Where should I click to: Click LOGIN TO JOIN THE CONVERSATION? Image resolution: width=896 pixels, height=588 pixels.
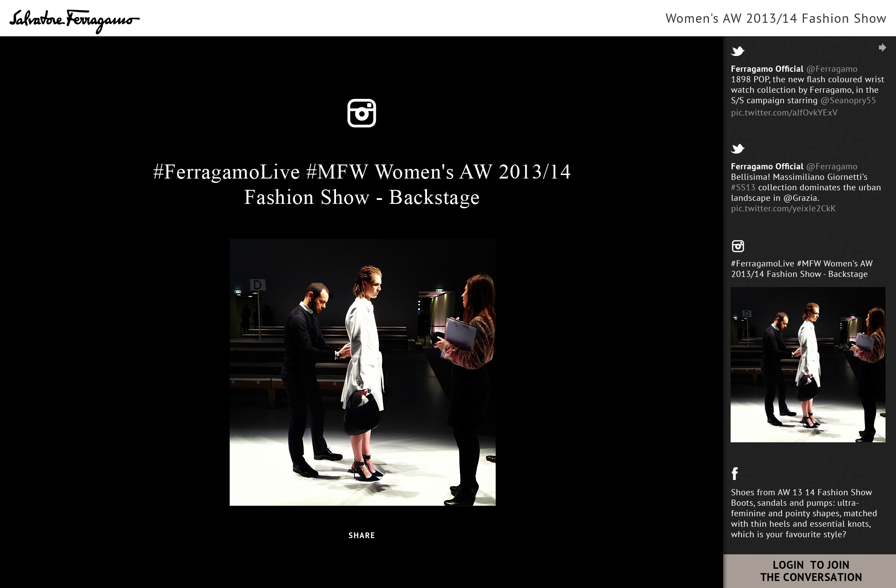coord(811,571)
